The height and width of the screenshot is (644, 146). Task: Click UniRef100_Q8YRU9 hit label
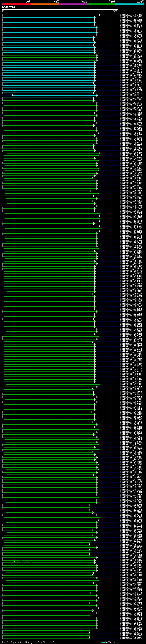click(x=131, y=402)
